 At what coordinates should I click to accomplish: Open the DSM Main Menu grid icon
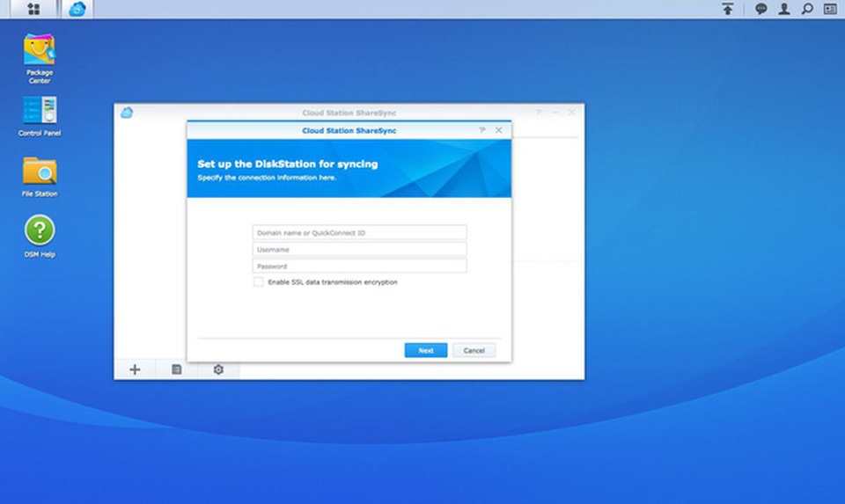[33, 9]
